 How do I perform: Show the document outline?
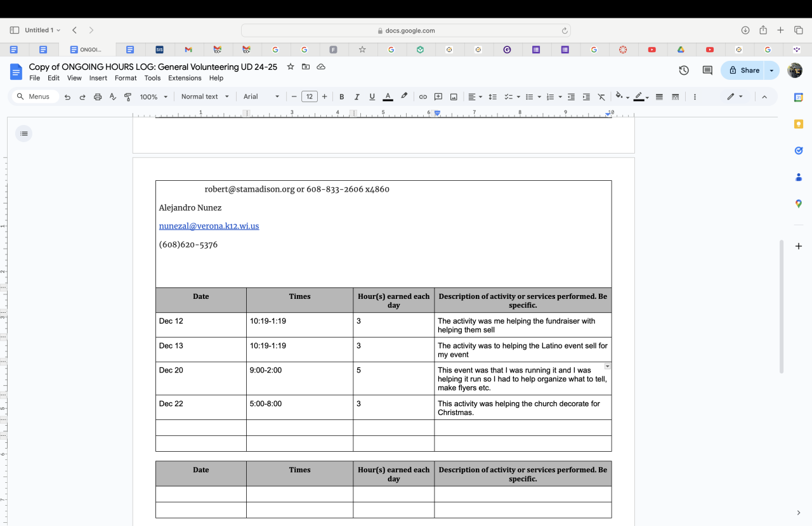pyautogui.click(x=24, y=133)
